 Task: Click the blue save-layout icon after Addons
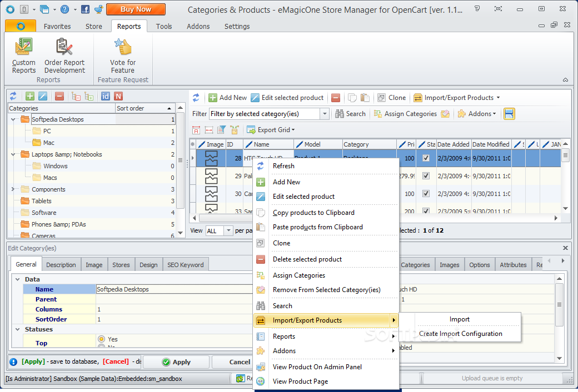[x=509, y=114]
